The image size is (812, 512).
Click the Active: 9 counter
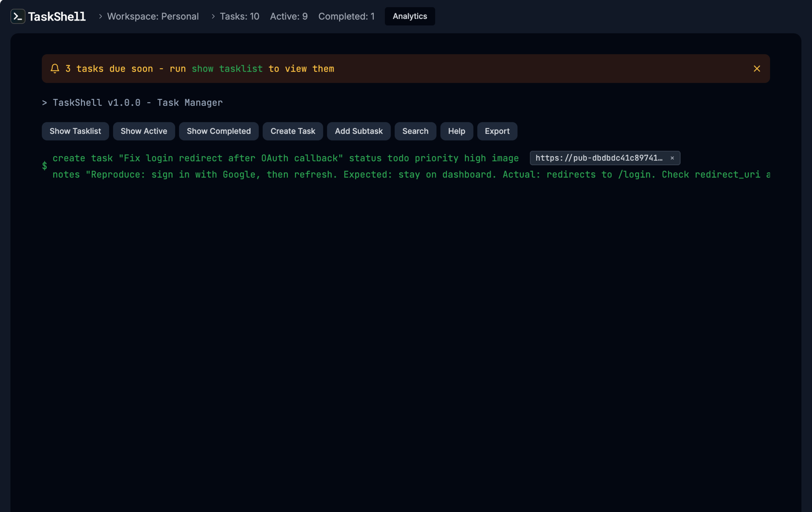tap(289, 16)
